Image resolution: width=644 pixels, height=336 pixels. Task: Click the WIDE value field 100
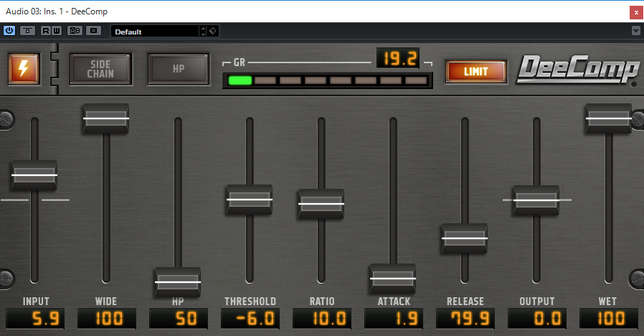point(107,318)
